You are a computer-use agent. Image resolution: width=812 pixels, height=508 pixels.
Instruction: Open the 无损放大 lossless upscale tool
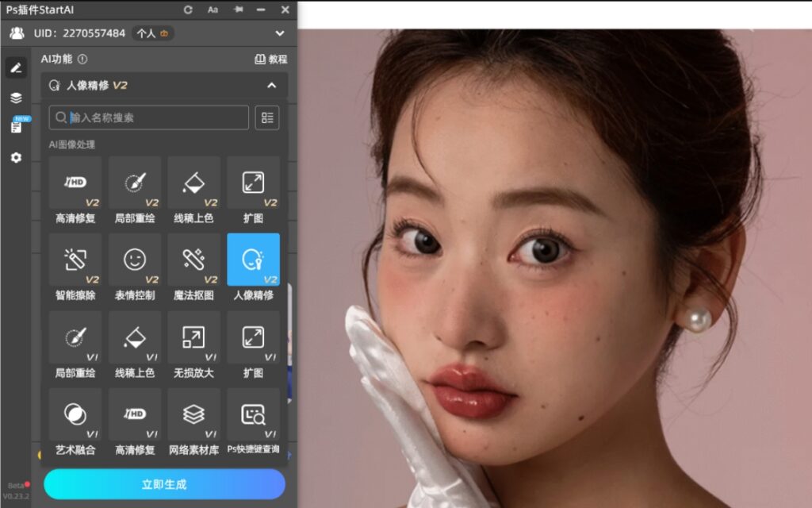click(194, 337)
